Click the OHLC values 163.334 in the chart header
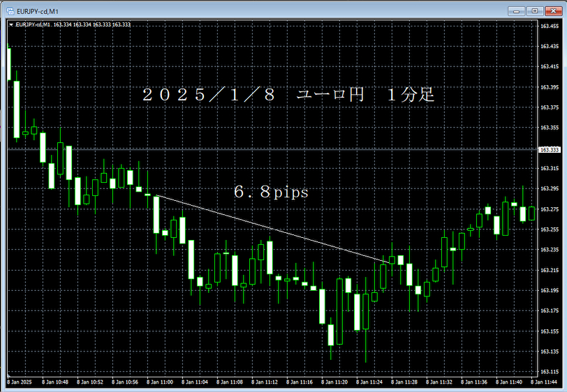 tap(92, 24)
